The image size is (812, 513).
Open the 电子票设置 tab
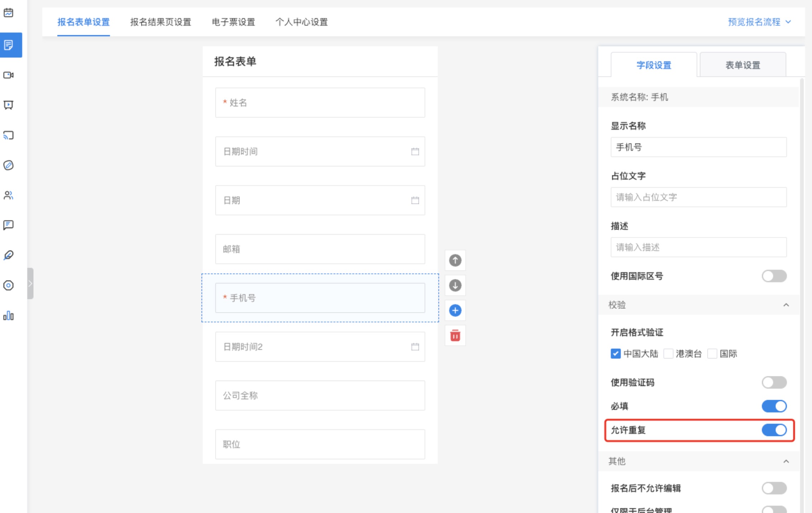pos(233,22)
